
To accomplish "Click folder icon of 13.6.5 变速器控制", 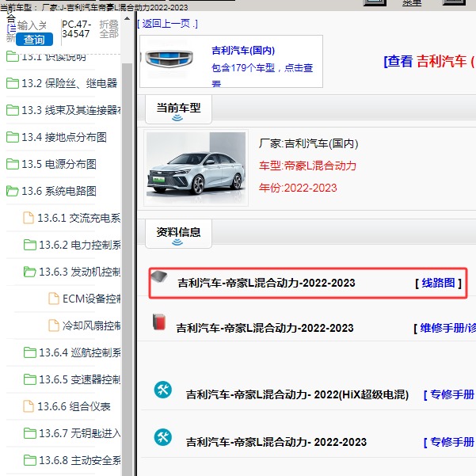I will pos(30,379).
